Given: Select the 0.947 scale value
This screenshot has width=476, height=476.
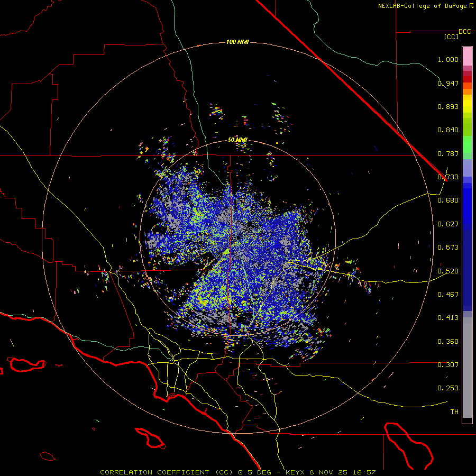Looking at the screenshot, I should pos(448,83).
